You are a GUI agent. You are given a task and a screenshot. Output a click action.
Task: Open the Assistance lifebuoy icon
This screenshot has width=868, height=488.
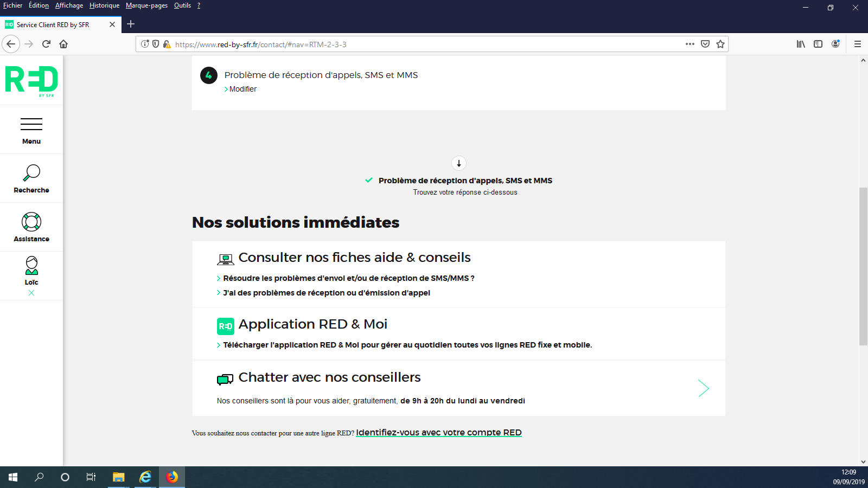click(x=31, y=222)
